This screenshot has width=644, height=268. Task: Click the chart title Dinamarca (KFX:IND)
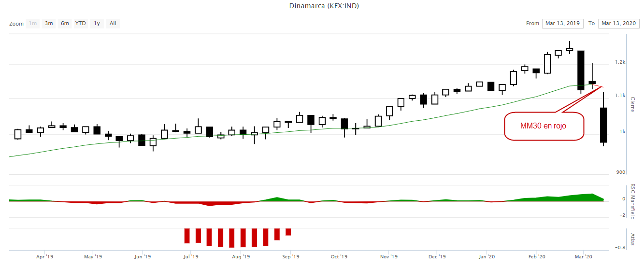tap(324, 6)
